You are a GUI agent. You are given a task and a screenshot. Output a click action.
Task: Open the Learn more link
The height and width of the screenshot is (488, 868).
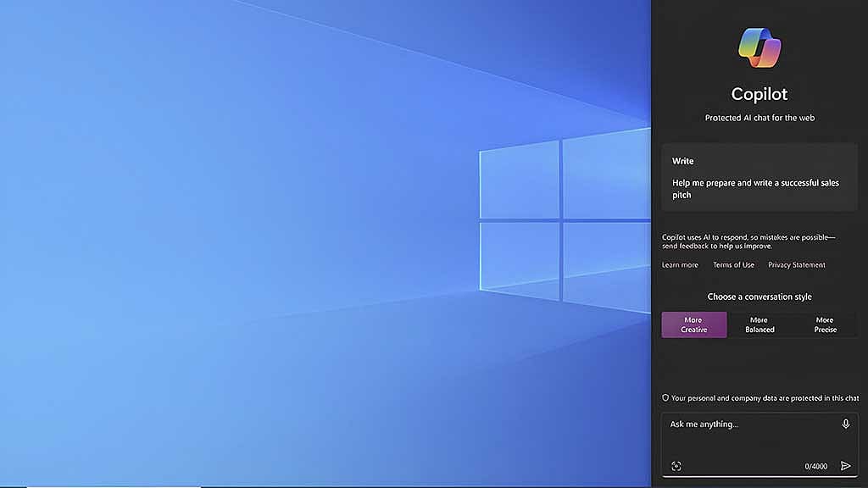coord(680,265)
